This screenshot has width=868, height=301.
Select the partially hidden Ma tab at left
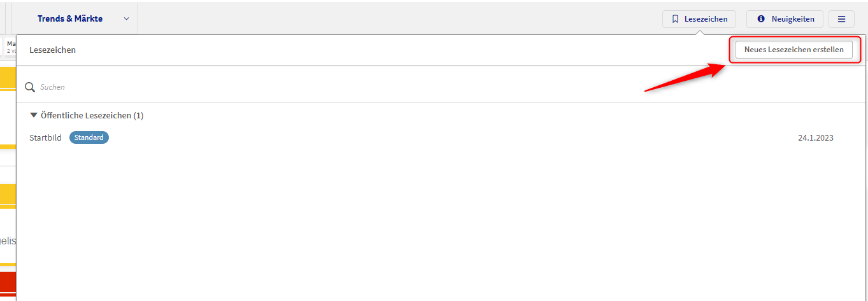pyautogui.click(x=11, y=46)
